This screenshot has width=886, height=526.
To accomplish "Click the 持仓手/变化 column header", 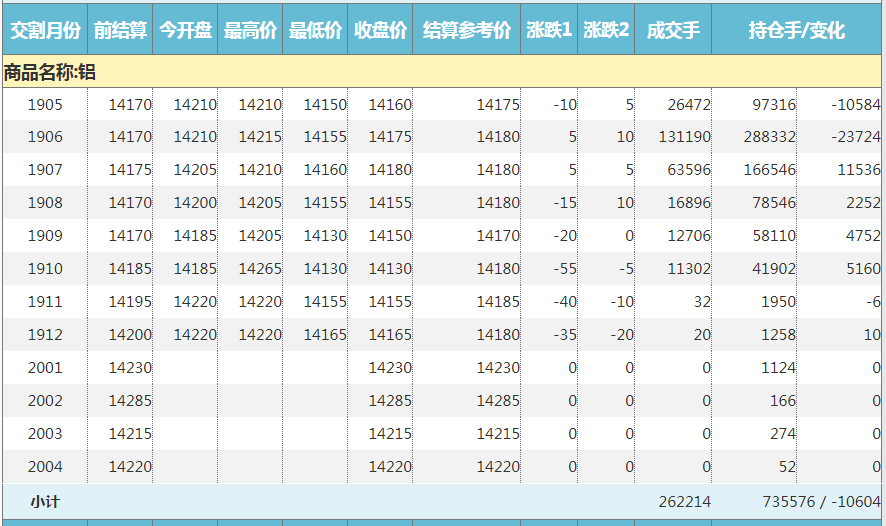I will pyautogui.click(x=797, y=31).
